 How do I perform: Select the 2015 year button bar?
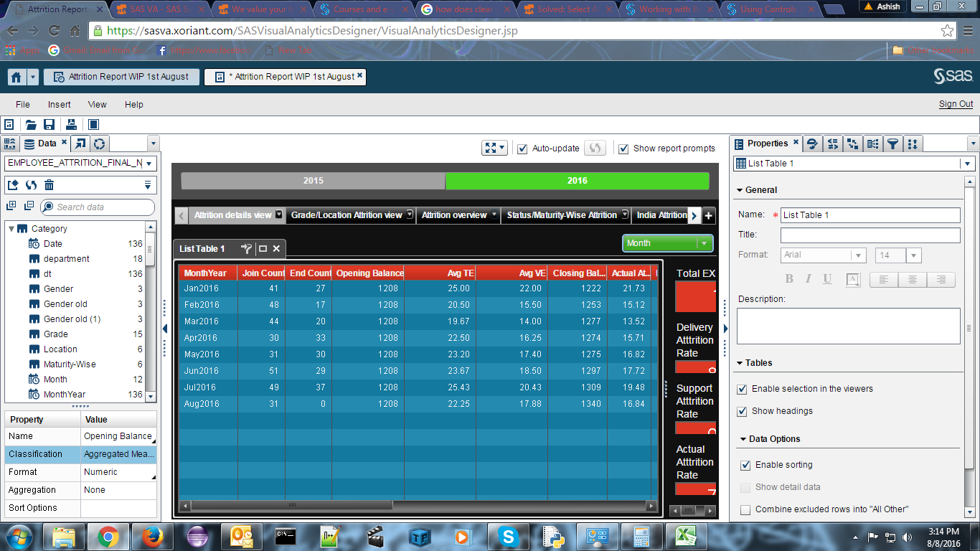314,181
